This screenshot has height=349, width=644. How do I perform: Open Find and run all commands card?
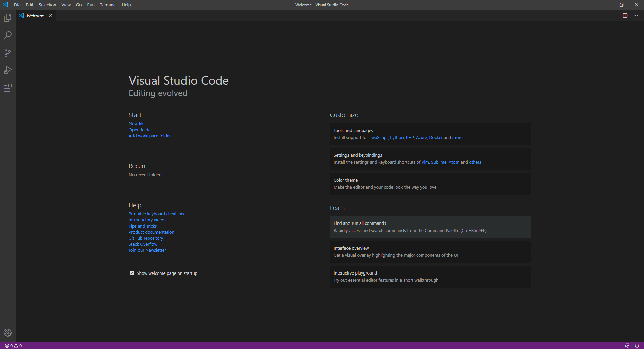(x=430, y=227)
